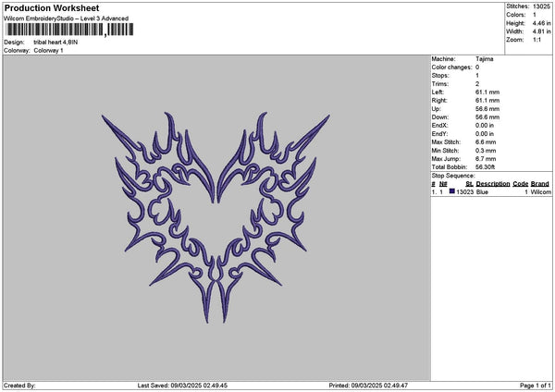Click the Page 1 of 1 indicator

click(533, 386)
